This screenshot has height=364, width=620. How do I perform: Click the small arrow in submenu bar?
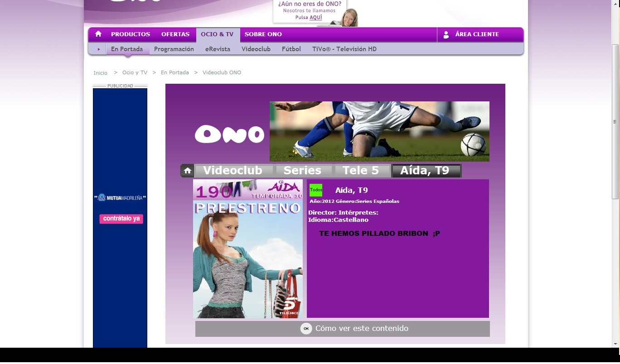pos(98,49)
